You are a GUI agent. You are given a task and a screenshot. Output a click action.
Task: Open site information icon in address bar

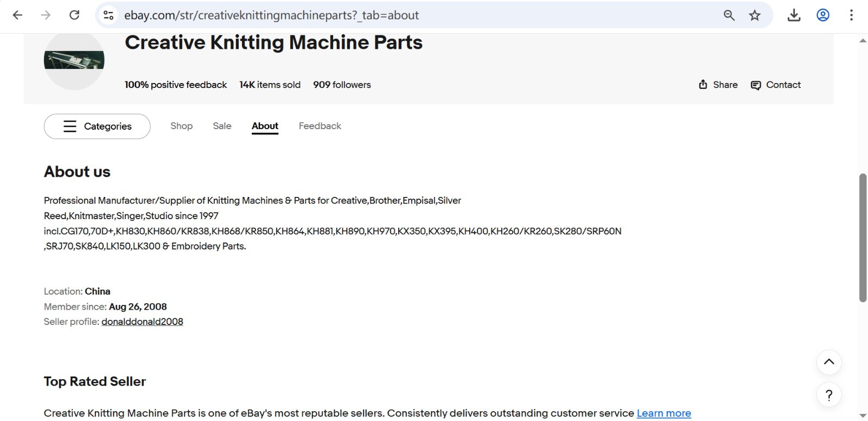108,15
